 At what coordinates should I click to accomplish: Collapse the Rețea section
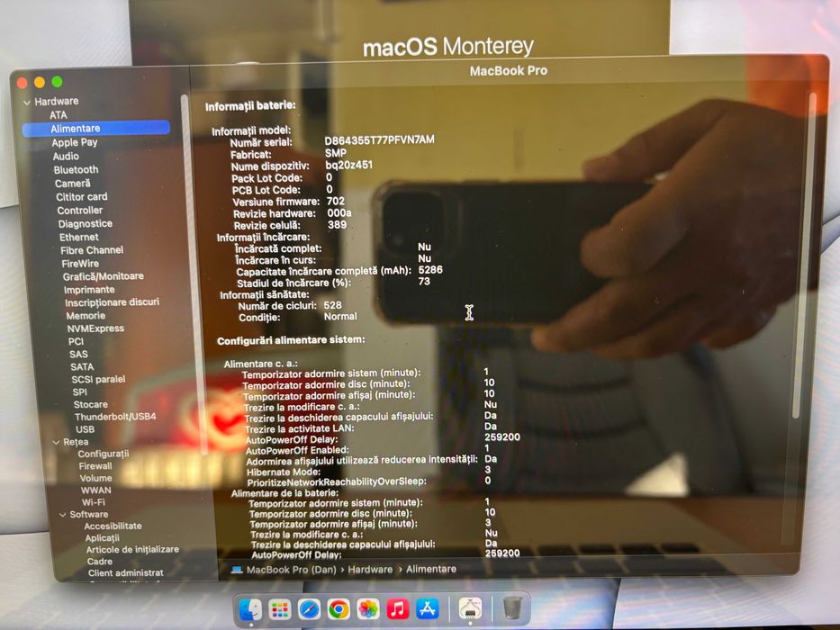(56, 443)
